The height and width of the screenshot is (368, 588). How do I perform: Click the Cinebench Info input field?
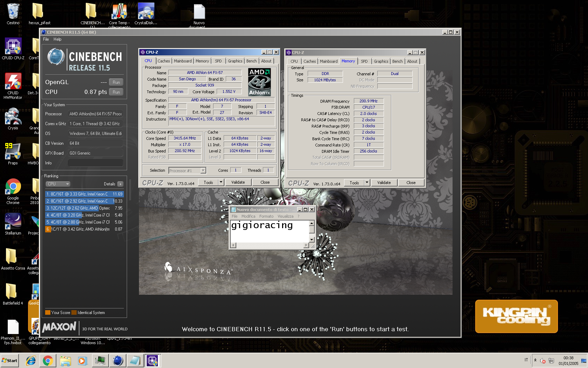[x=95, y=163]
